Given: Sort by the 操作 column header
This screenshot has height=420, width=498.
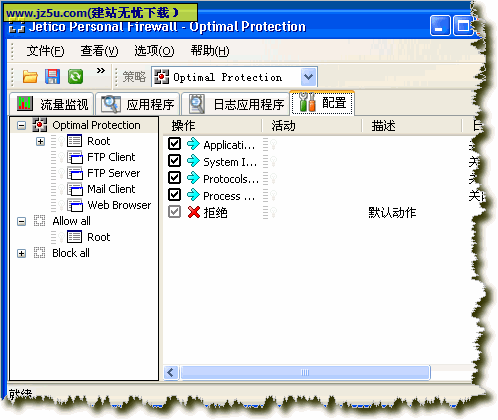Looking at the screenshot, I should coord(212,126).
